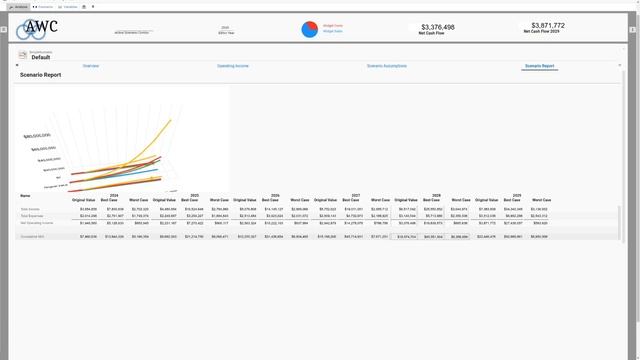Click the blue Widget Sales legend entry
Image resolution: width=640 pixels, height=360 pixels.
click(333, 31)
